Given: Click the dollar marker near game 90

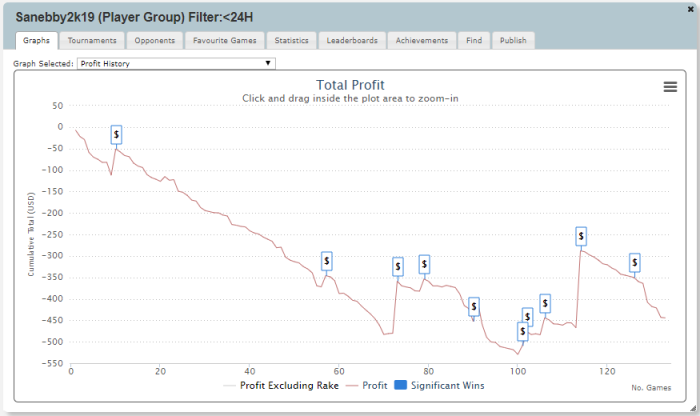Looking at the screenshot, I should pyautogui.click(x=474, y=306).
